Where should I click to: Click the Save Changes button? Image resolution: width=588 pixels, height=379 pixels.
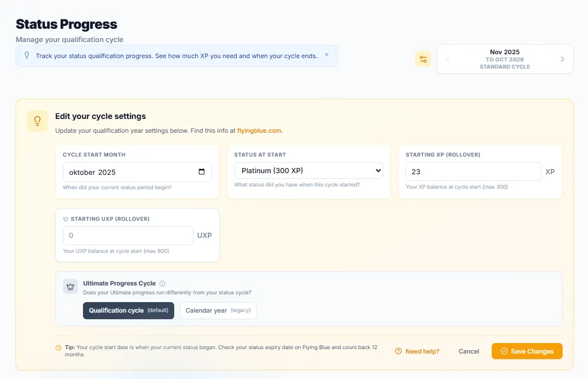click(x=527, y=351)
